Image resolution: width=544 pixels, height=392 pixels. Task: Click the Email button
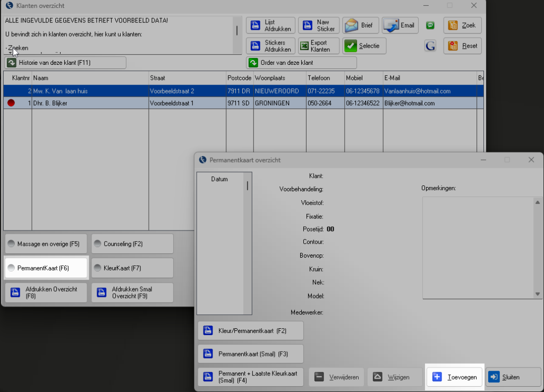point(400,25)
